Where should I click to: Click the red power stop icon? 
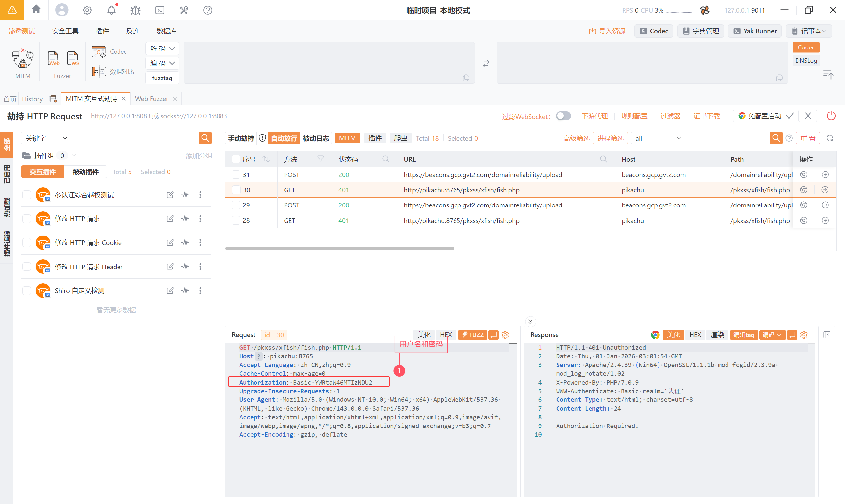pos(831,116)
